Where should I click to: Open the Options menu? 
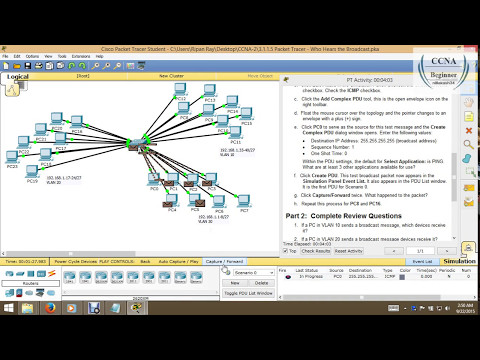[32, 56]
